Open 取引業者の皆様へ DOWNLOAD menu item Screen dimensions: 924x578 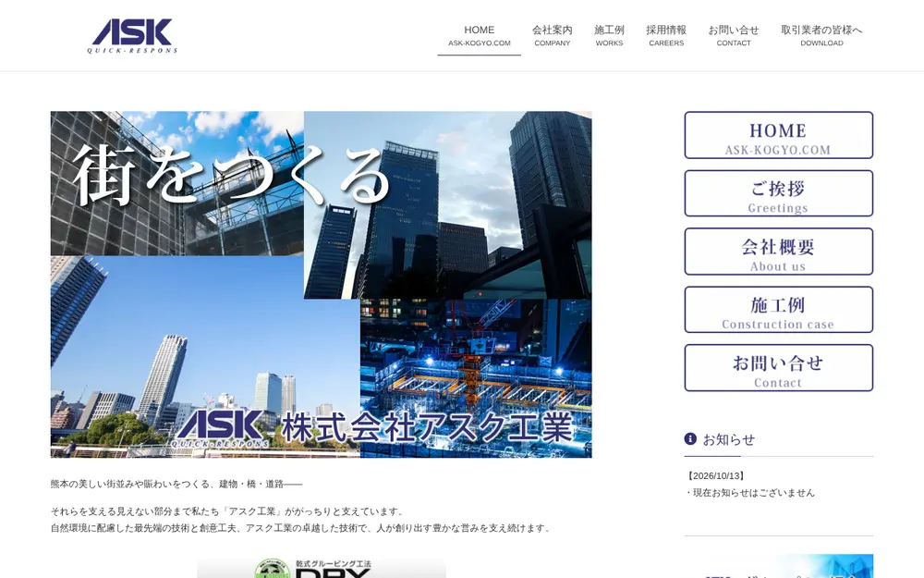[x=821, y=35]
